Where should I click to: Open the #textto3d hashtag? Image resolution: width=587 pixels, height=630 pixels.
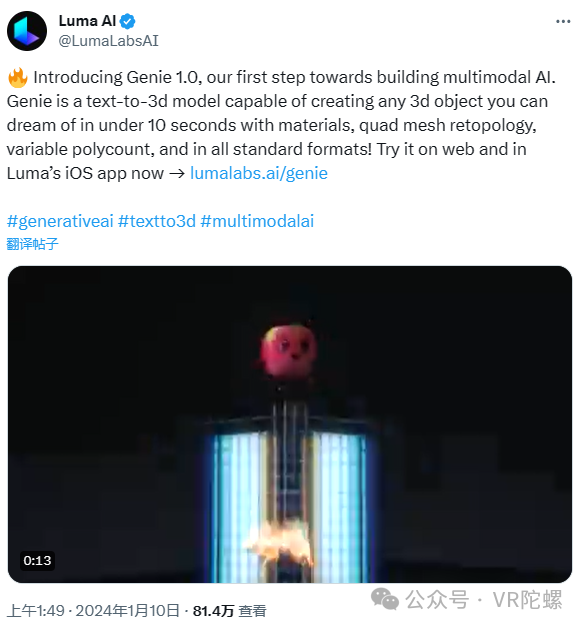(x=157, y=221)
